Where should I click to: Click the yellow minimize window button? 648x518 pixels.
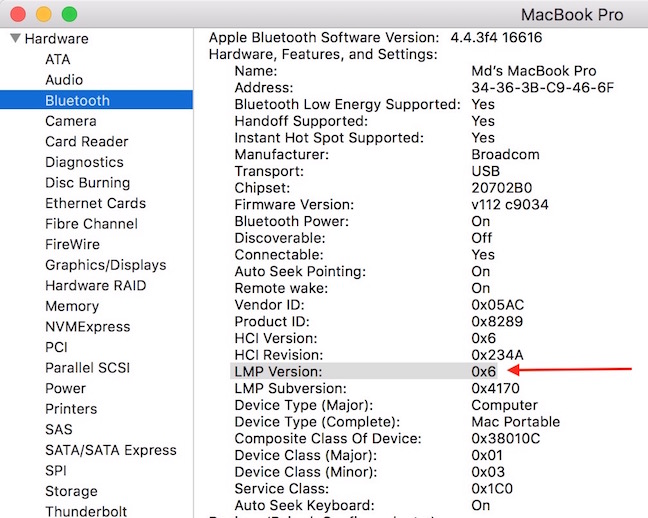44,14
